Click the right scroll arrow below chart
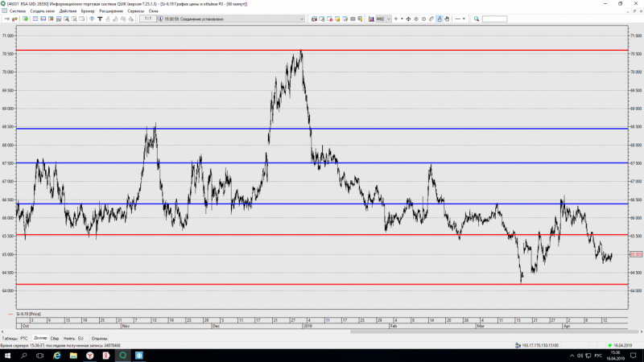Image resolution: width=644 pixels, height=362 pixels. pos(641,331)
